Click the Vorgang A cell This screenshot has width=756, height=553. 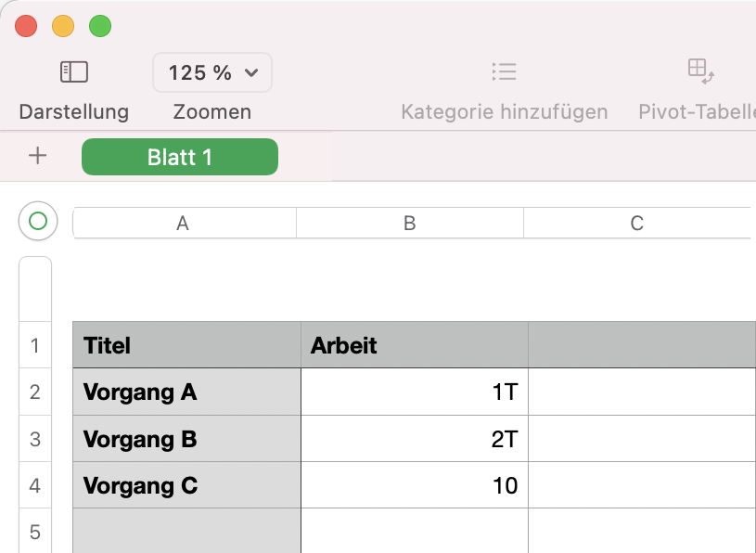(x=186, y=392)
